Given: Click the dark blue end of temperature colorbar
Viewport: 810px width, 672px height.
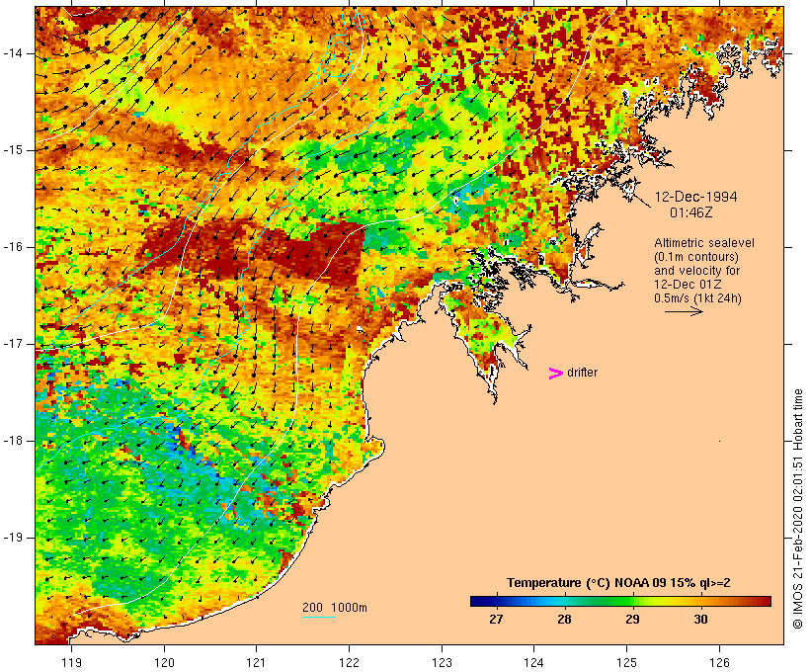Looking at the screenshot, I should 480,601.
